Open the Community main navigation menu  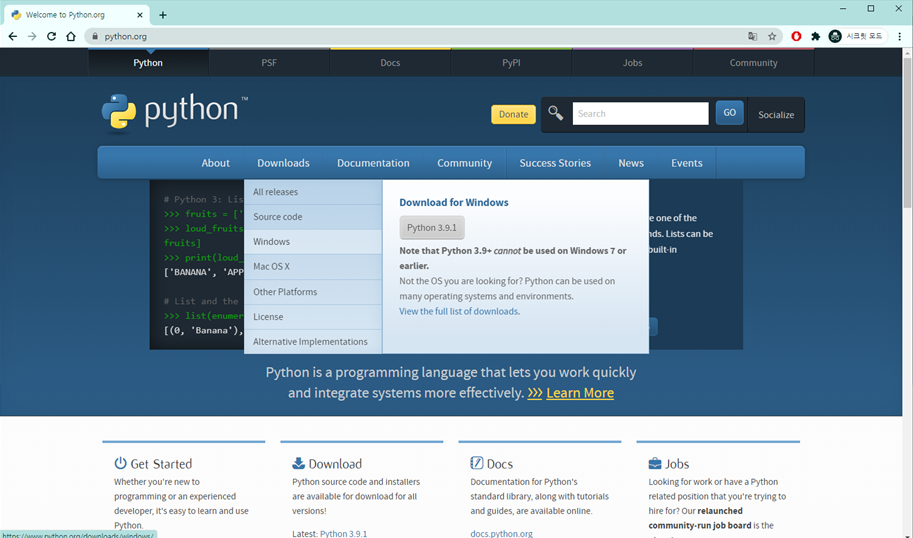[x=465, y=163]
